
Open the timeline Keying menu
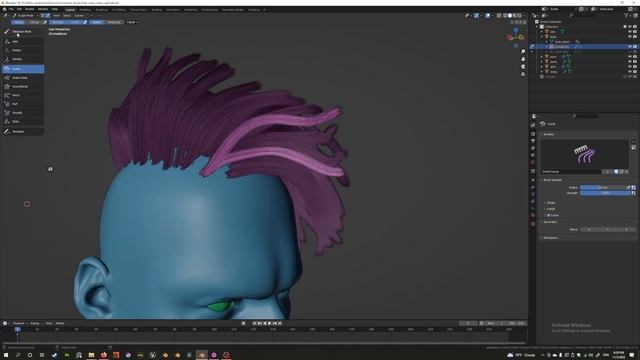35,323
